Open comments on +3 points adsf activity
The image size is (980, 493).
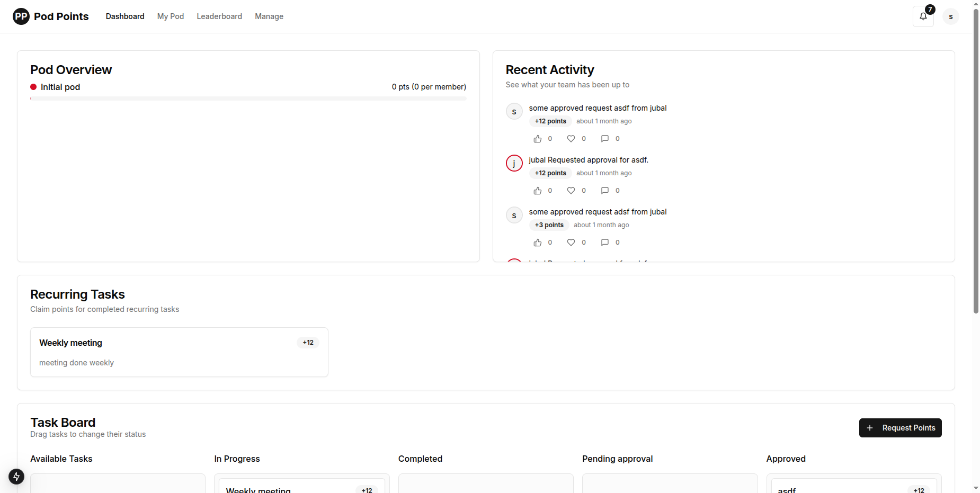click(605, 243)
